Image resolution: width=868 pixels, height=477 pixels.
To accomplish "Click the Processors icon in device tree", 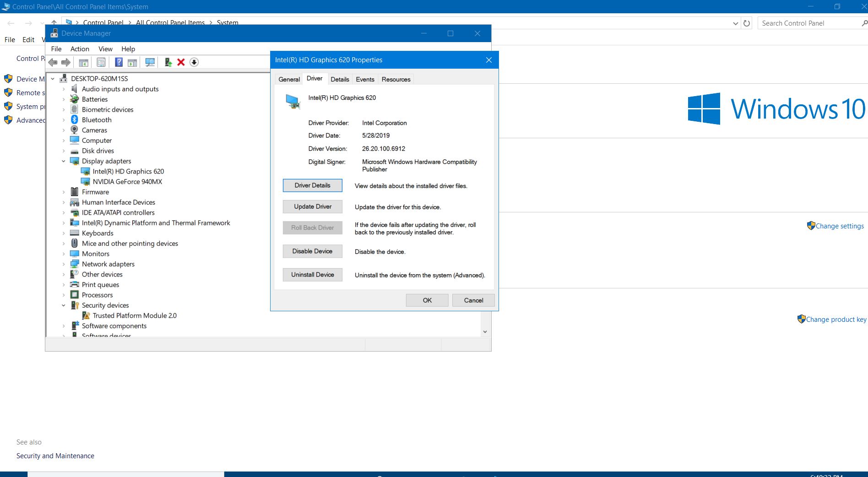I will point(74,295).
